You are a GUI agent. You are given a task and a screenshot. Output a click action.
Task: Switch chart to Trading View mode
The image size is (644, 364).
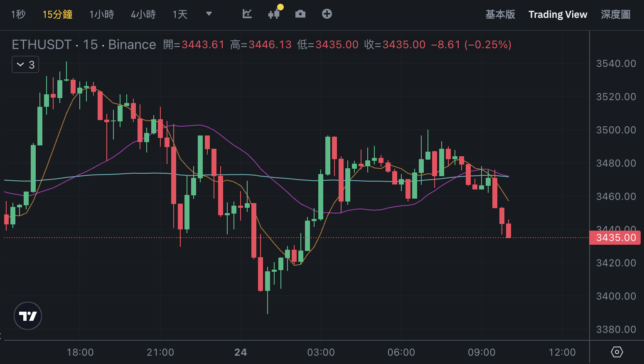tap(558, 15)
